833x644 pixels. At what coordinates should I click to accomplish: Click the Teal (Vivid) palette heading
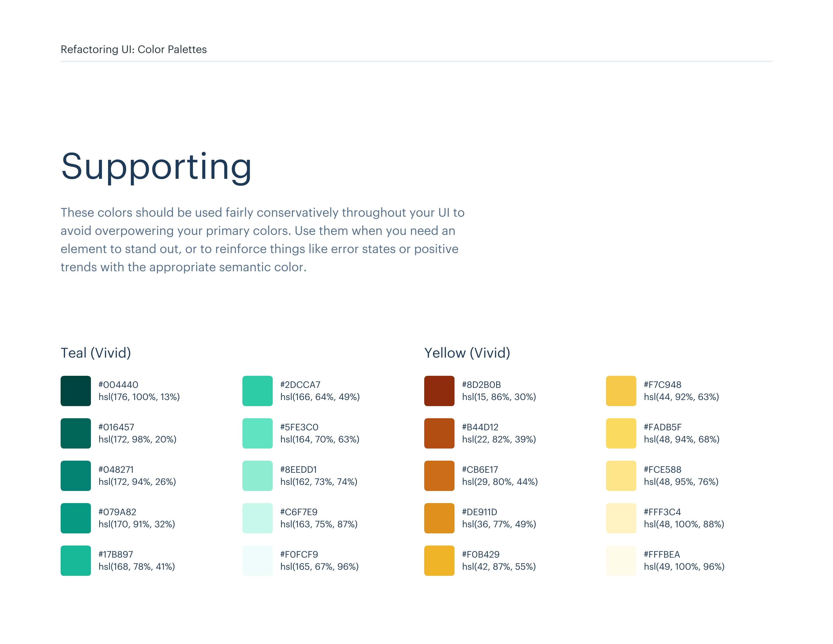pyautogui.click(x=96, y=353)
